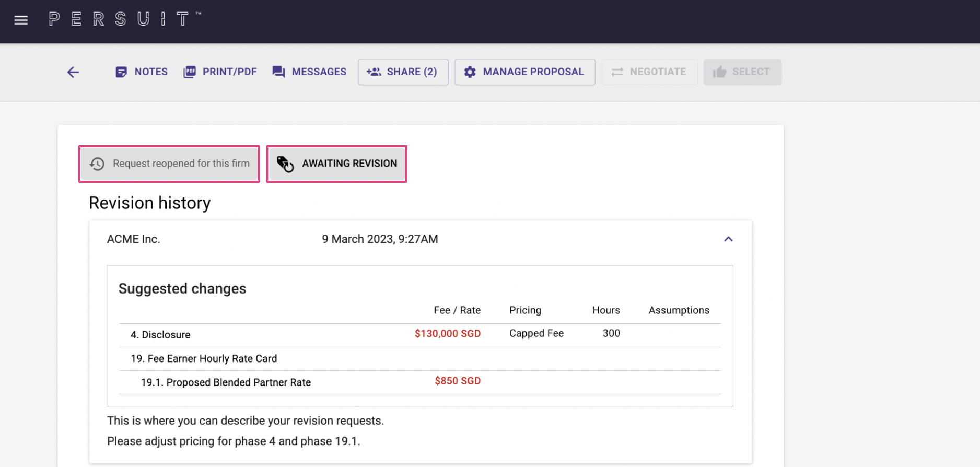Click 'ACME Inc.' firm name
The height and width of the screenshot is (467, 980).
click(134, 239)
